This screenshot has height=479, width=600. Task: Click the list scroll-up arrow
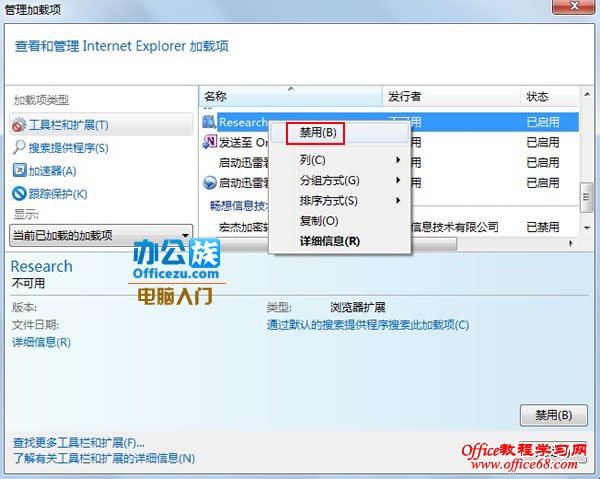pyautogui.click(x=587, y=94)
